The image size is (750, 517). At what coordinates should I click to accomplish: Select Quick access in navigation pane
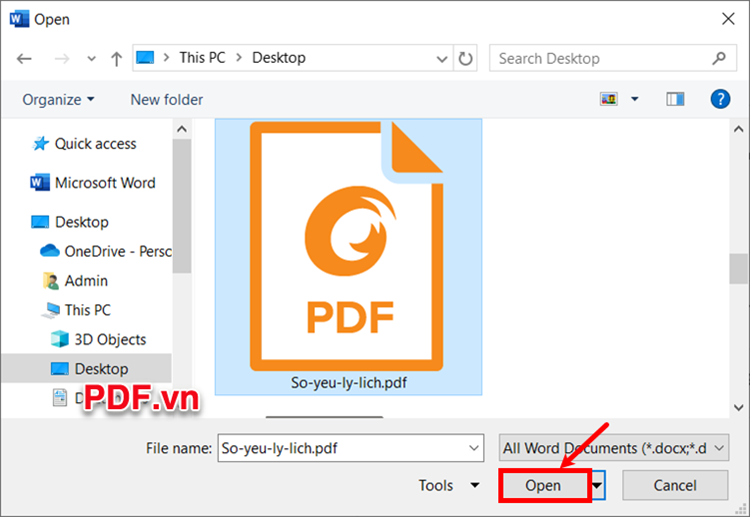(84, 143)
